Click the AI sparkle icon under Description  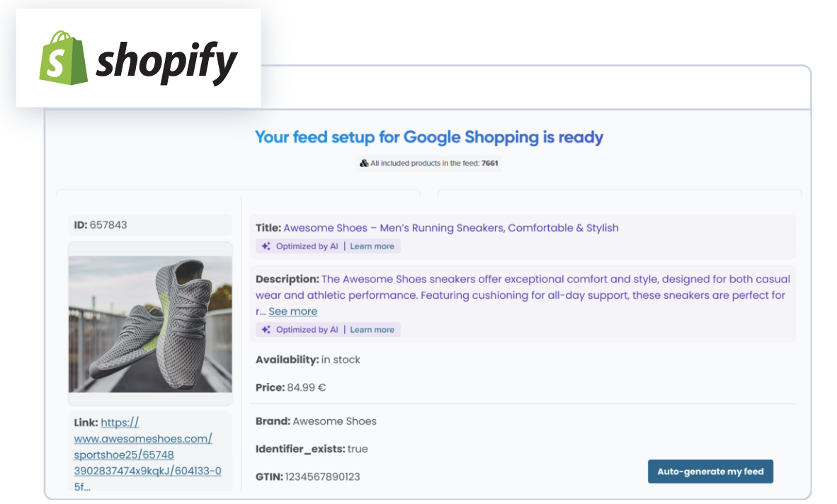click(x=266, y=330)
